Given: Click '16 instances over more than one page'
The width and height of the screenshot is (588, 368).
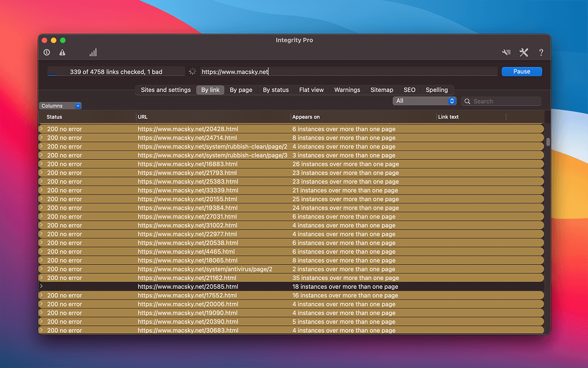Looking at the screenshot, I should [x=345, y=295].
